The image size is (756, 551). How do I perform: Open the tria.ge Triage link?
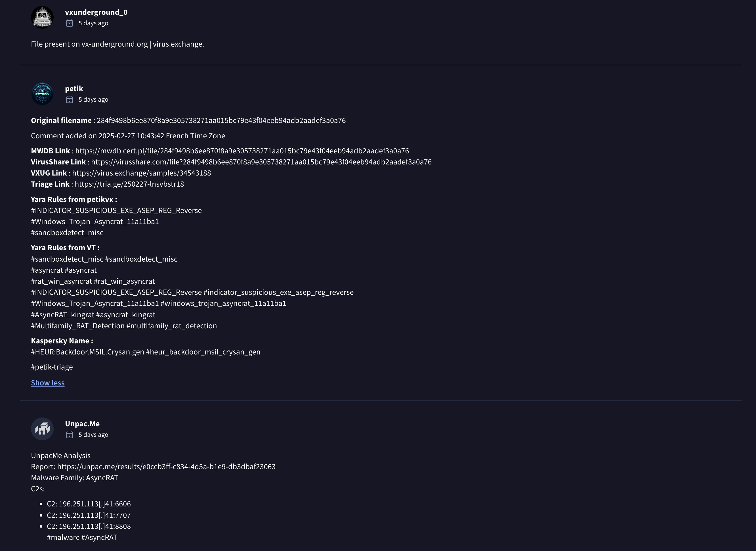129,184
